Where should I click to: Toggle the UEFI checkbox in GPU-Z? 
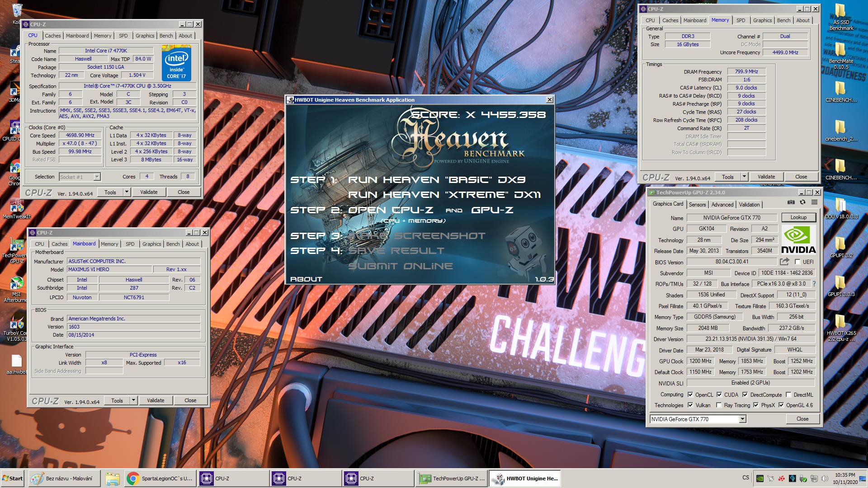coord(798,262)
